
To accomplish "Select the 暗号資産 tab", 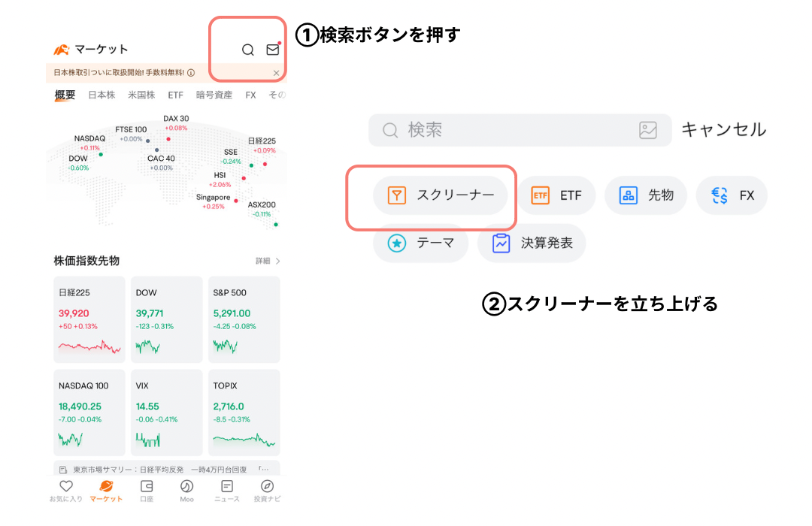I will (214, 95).
